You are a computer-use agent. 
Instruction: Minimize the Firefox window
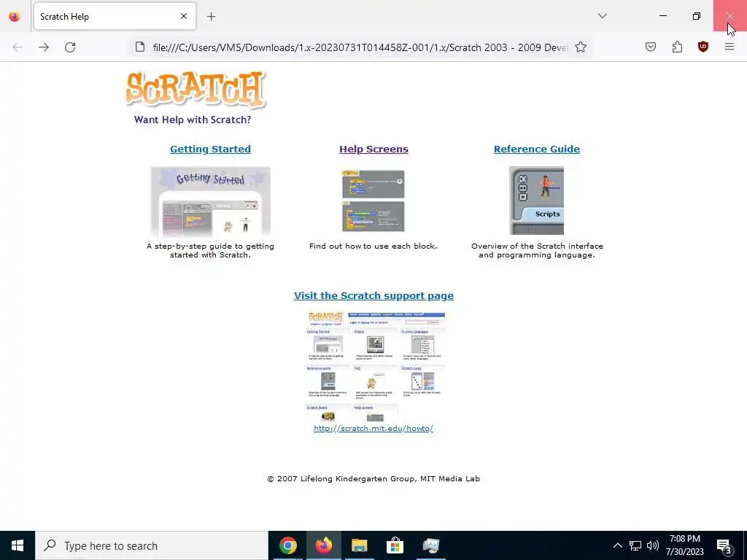pos(662,16)
